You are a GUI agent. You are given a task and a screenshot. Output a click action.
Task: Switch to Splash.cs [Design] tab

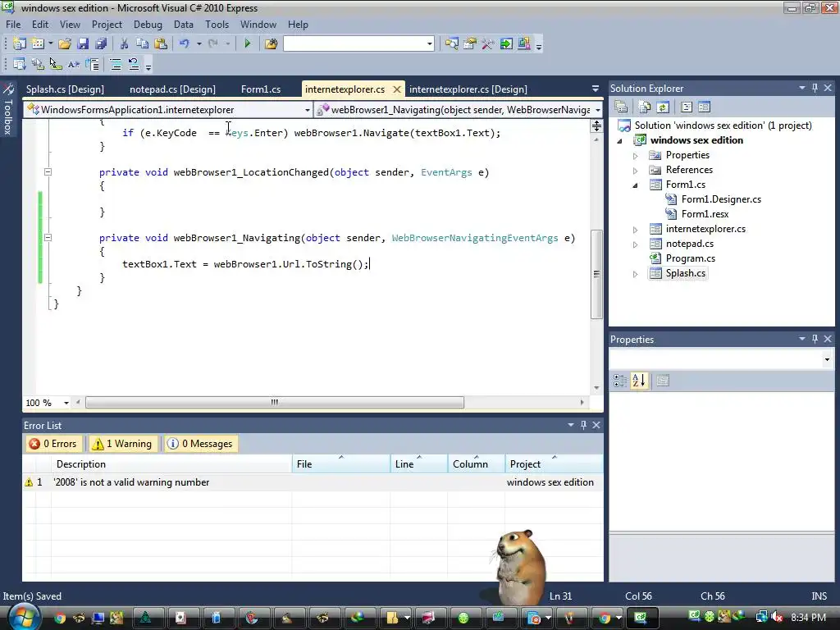click(65, 89)
